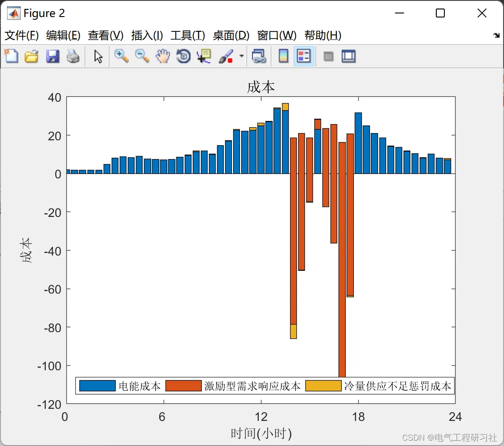Click the y-axis tick label 40
This screenshot has width=504, height=446.
tap(54, 97)
